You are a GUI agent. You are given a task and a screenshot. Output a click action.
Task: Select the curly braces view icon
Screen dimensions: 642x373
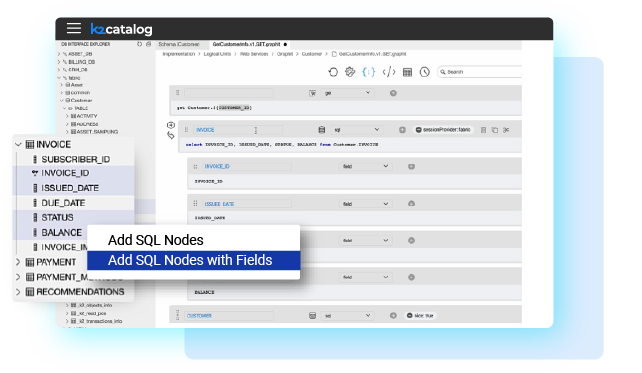(368, 72)
